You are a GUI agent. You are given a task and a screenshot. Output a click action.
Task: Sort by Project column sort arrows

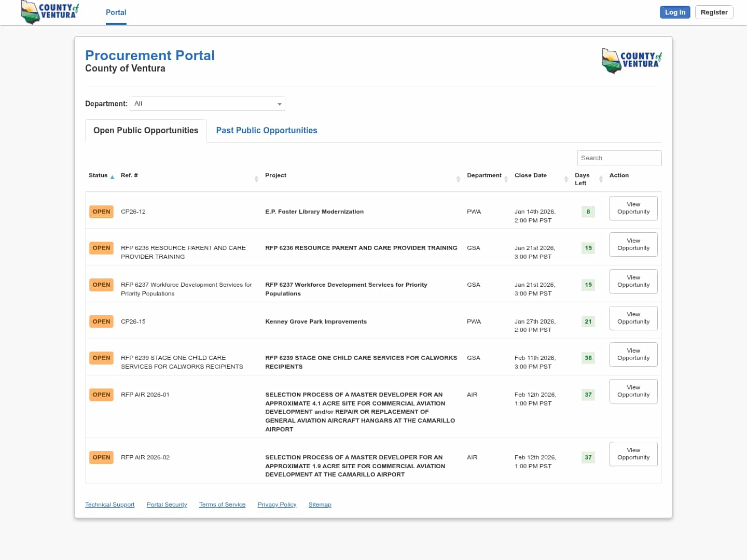tap(458, 179)
